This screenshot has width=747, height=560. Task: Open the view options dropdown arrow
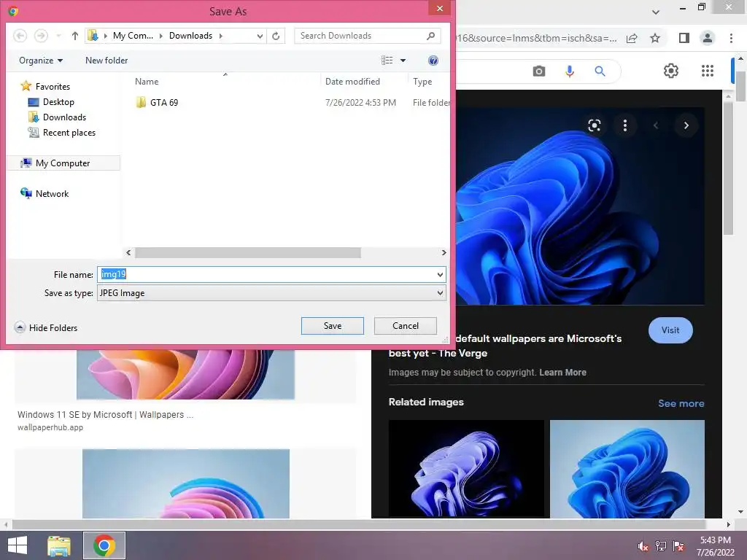pyautogui.click(x=403, y=61)
